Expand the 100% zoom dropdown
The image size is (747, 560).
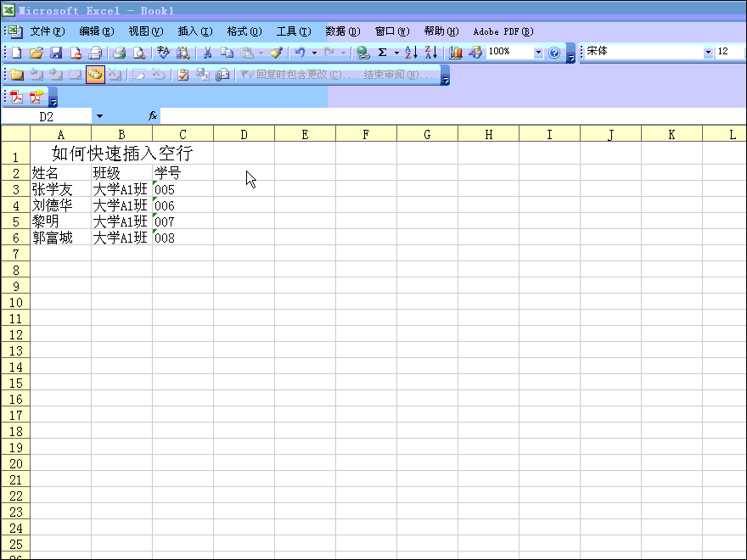[537, 53]
